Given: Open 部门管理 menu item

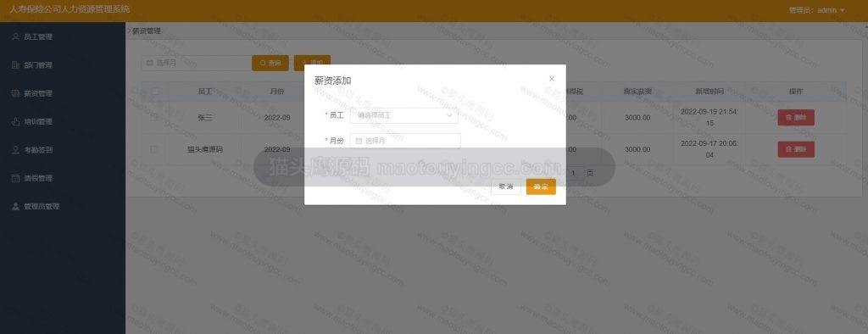Looking at the screenshot, I should tap(63, 64).
